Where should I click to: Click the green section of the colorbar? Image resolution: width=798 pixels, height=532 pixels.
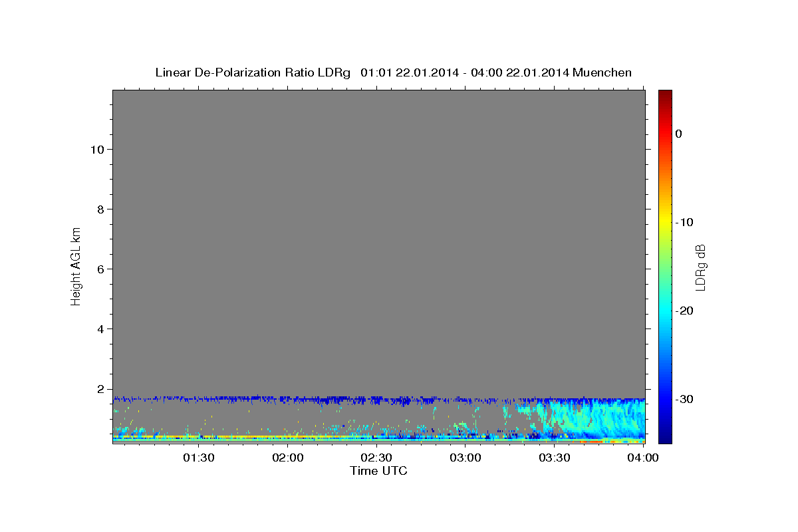665,266
